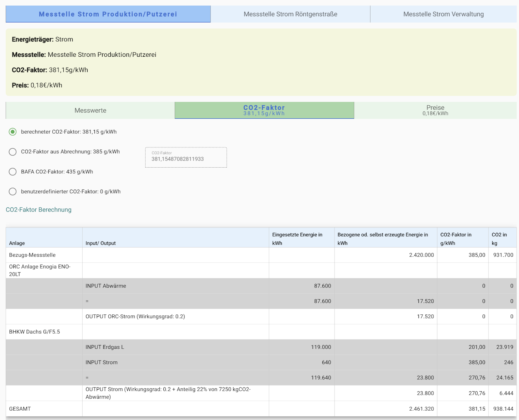Select the BHKW Dachs G/F5.5 row
The height and width of the screenshot is (420, 519).
pos(34,332)
